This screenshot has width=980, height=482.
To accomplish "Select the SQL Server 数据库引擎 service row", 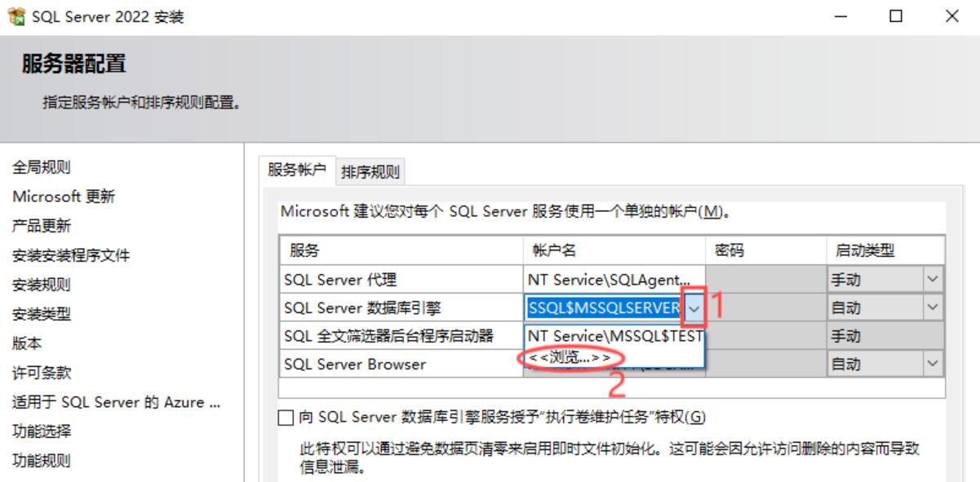I will (401, 308).
